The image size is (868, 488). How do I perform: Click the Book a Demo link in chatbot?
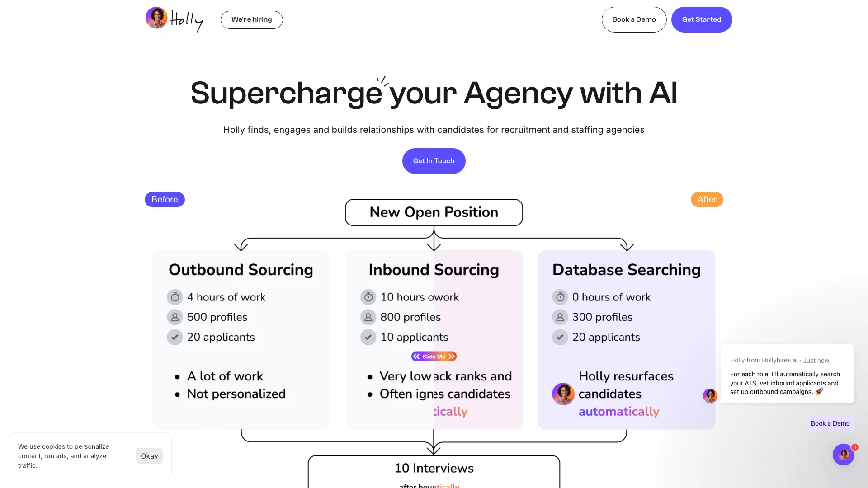(830, 424)
